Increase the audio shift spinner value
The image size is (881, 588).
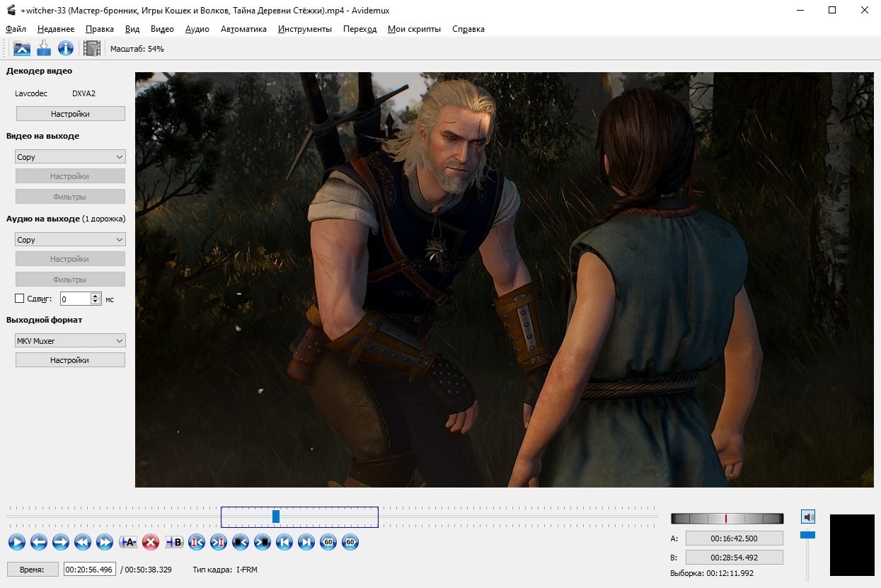point(96,296)
